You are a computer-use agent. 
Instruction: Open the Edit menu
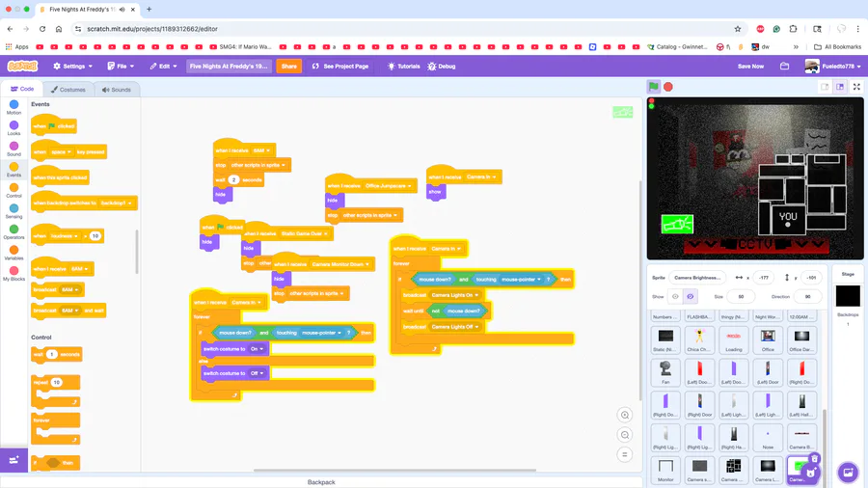[x=163, y=66]
